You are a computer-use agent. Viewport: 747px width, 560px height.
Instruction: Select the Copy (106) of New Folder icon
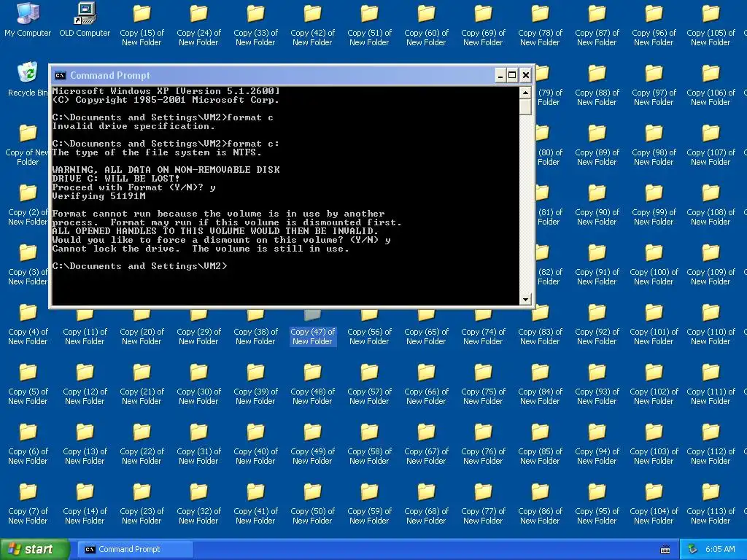tap(711, 86)
